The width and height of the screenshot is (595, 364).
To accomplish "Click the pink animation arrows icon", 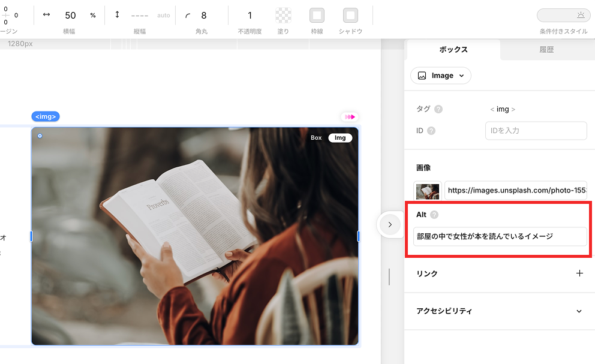I will [x=349, y=117].
